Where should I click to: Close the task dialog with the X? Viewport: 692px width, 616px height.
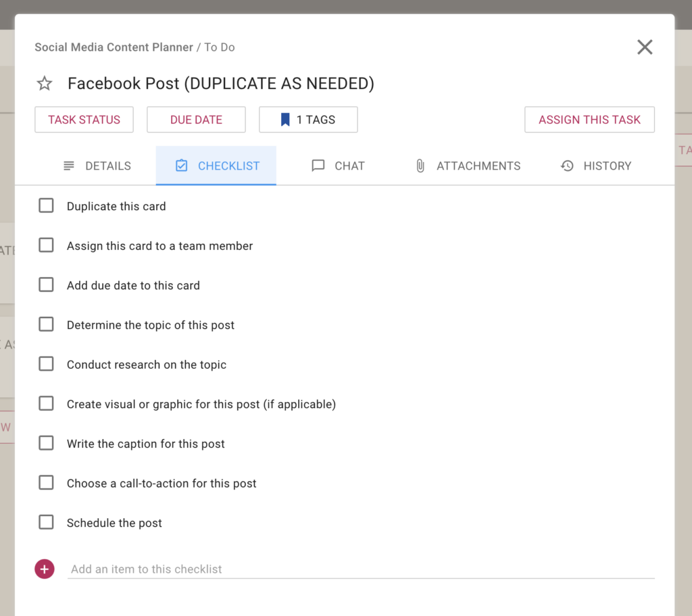[645, 47]
